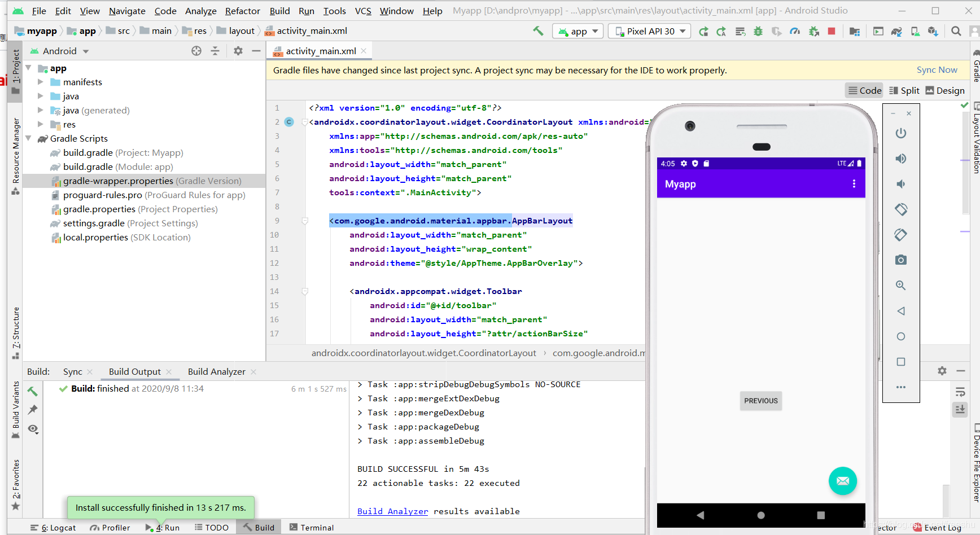This screenshot has height=535, width=980.
Task: Click the emulator sidebar Home circle icon
Action: click(x=901, y=336)
